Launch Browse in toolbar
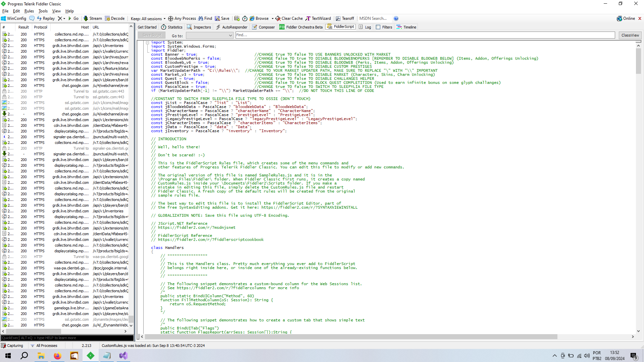Image resolution: width=644 pixels, height=362 pixels. point(259,18)
